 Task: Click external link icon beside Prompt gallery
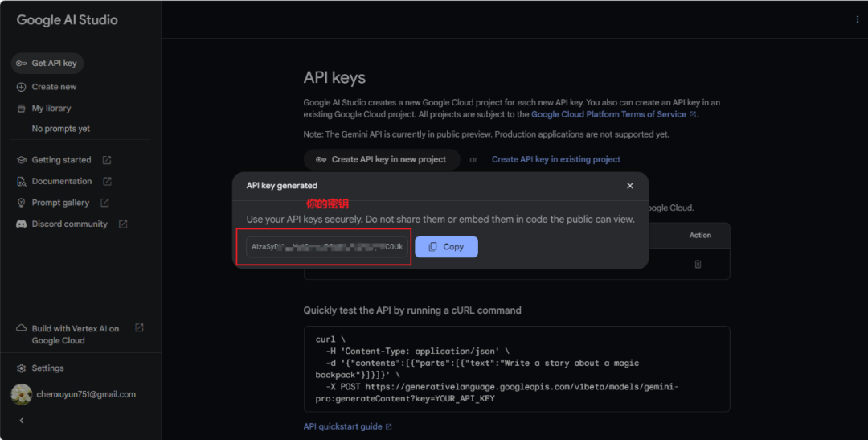point(104,203)
